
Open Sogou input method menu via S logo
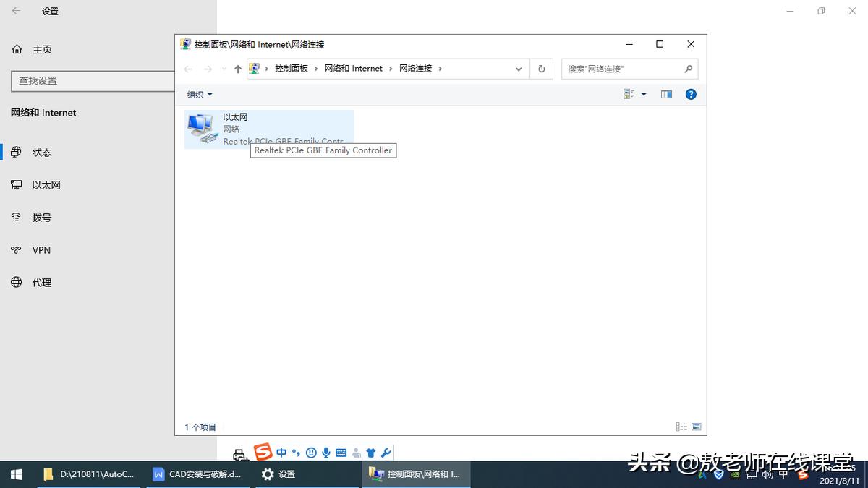[x=263, y=453]
